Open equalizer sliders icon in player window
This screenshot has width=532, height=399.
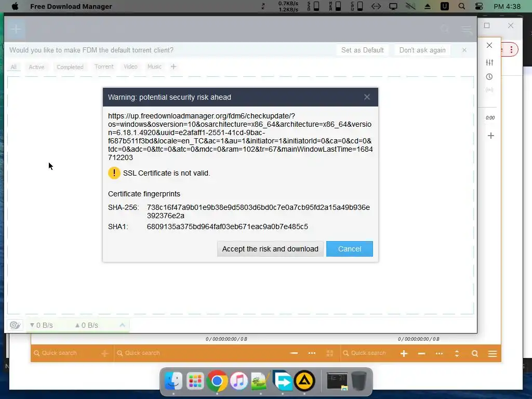click(489, 62)
